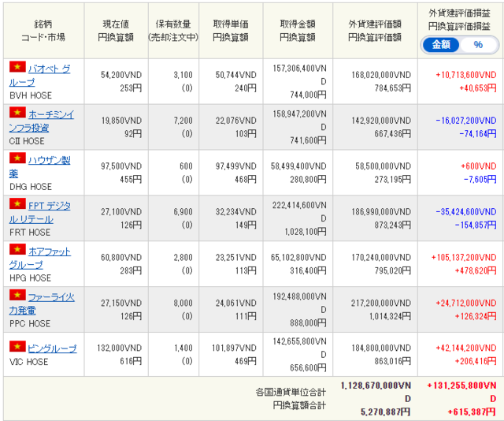Image resolution: width=504 pixels, height=421 pixels.
Task: Click the 27,100VND current price cell
Action: (x=121, y=212)
